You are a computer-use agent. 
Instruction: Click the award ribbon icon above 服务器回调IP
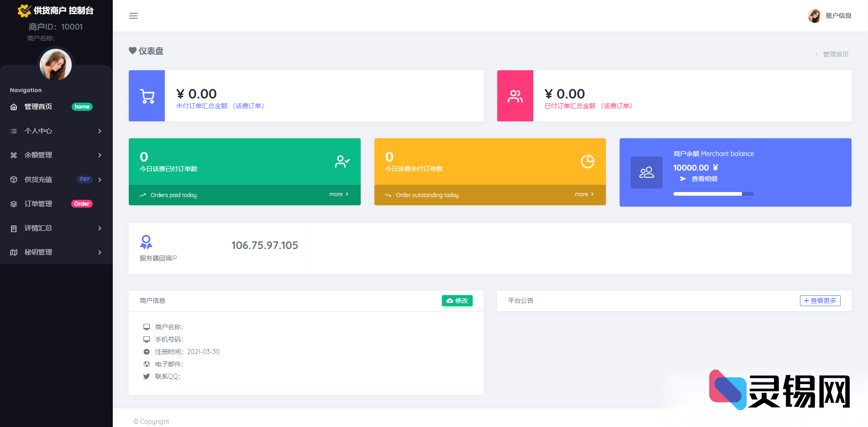(146, 242)
